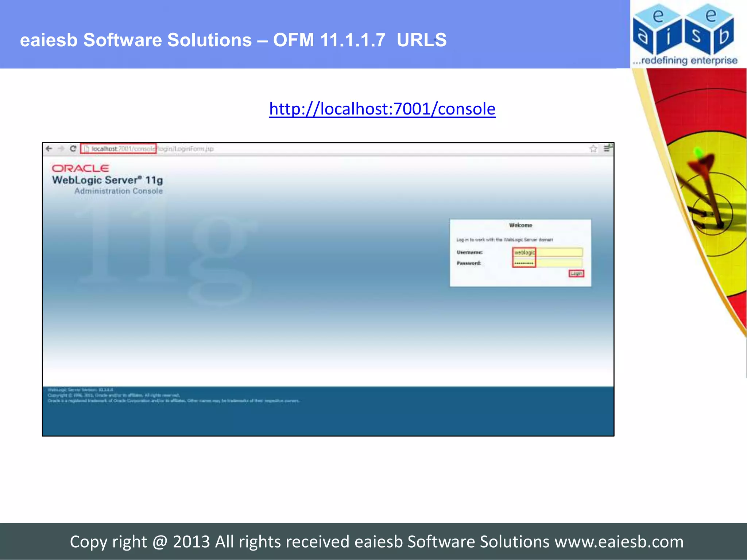Bookmark page with the star icon

[593, 148]
